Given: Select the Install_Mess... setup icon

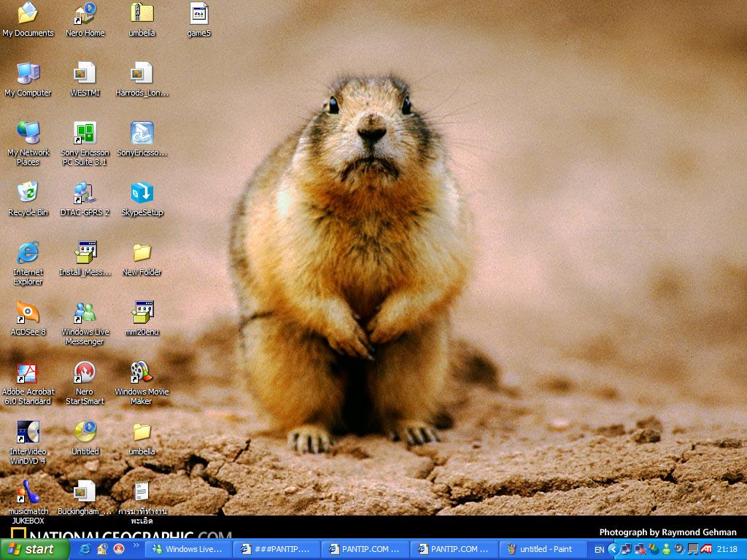Looking at the screenshot, I should tap(85, 259).
